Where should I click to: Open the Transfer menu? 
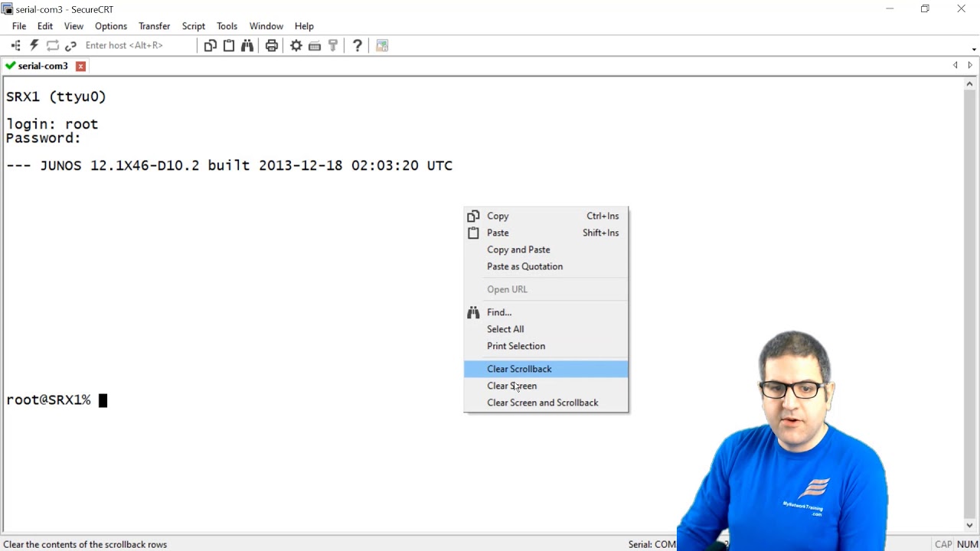[x=155, y=26]
